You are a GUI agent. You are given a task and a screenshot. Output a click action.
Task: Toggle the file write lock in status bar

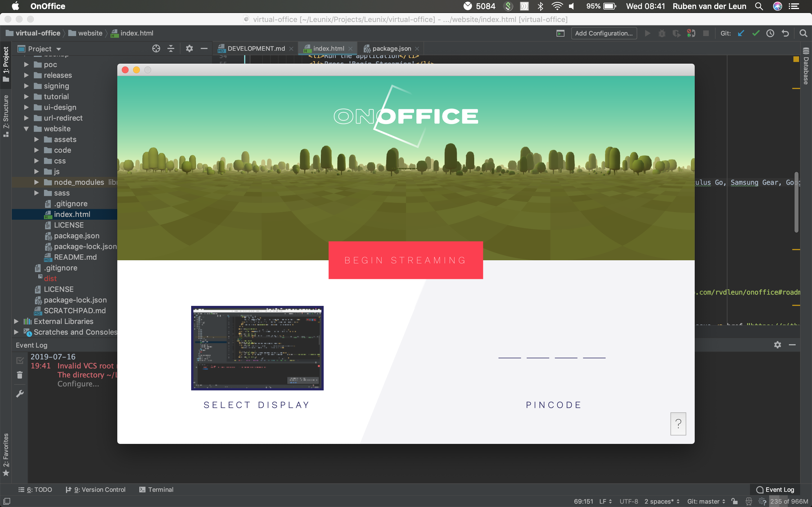click(x=735, y=501)
